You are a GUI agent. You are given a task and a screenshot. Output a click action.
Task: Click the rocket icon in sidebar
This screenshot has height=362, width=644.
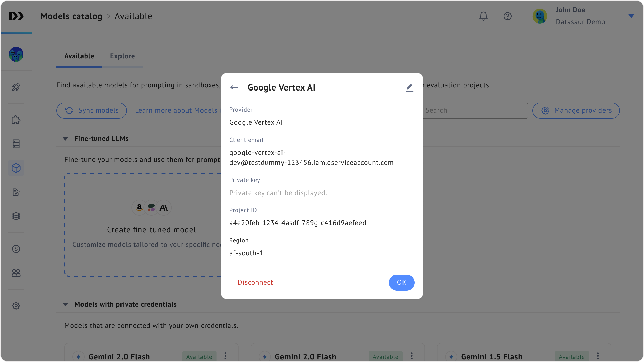click(16, 87)
